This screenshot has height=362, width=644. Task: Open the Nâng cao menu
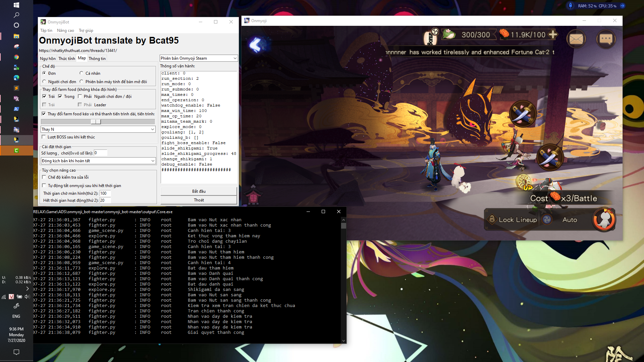pos(65,31)
